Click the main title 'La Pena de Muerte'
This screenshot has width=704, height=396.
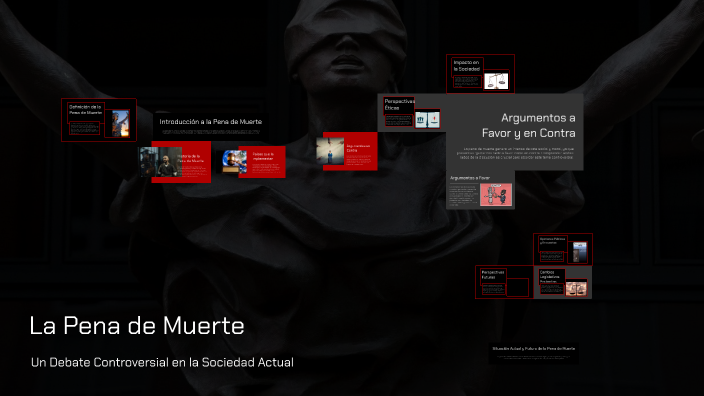click(x=137, y=326)
